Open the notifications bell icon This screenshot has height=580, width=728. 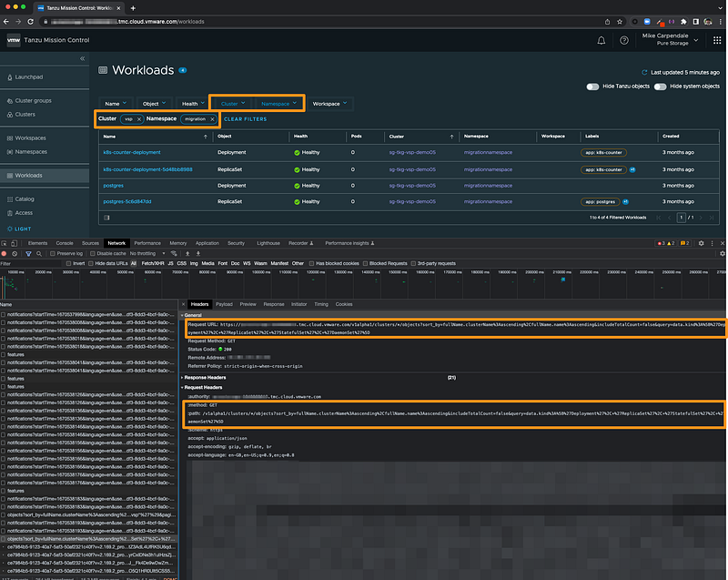click(x=601, y=40)
